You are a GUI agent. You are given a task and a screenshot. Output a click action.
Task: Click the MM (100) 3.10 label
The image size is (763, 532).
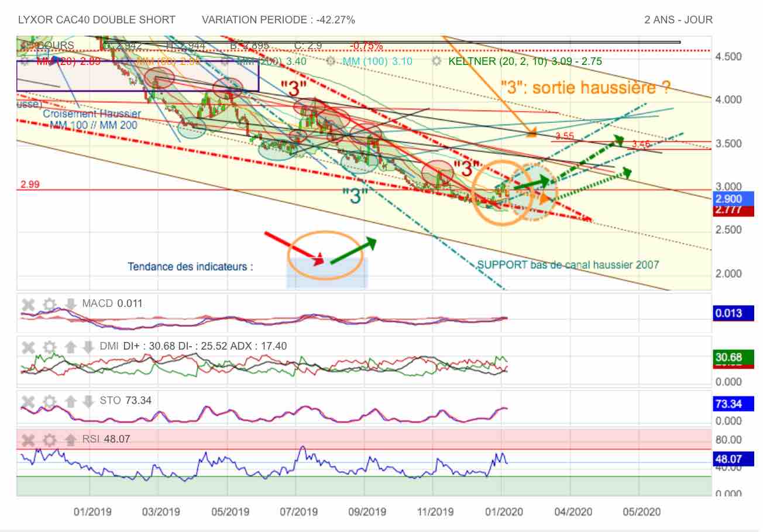[x=378, y=61]
